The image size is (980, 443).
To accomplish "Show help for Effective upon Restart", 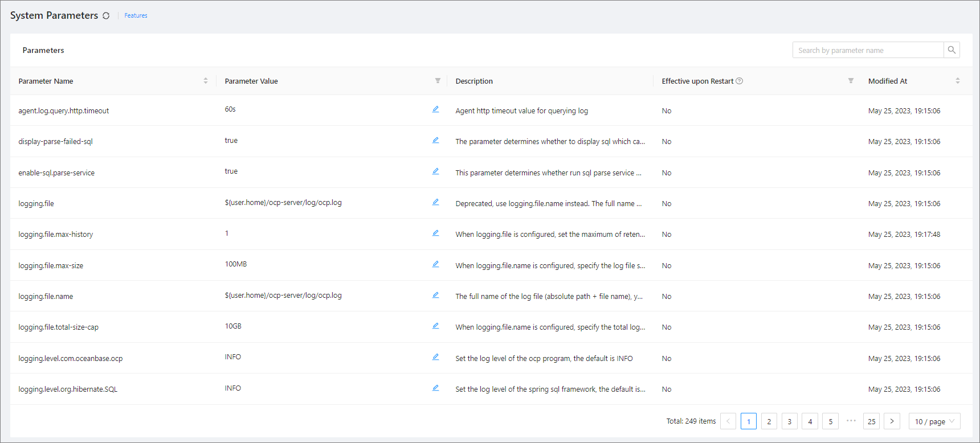I will click(x=740, y=81).
